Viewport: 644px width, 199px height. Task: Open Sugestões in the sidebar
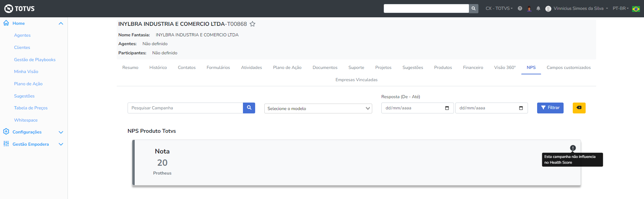24,96
